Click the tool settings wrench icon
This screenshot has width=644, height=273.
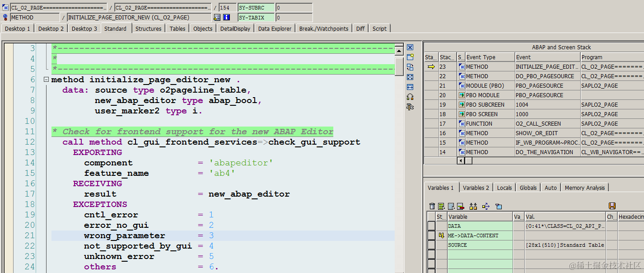click(410, 107)
